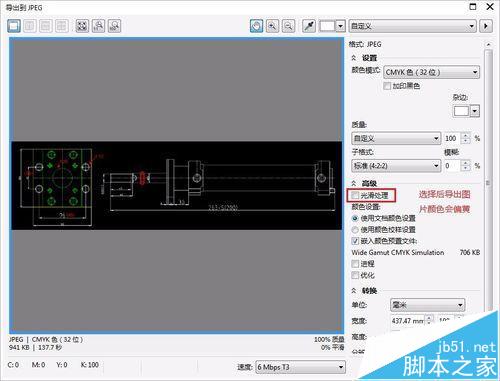This screenshot has width=500, height=381.
Task: Select the Zoom out tool
Action: tap(288, 26)
